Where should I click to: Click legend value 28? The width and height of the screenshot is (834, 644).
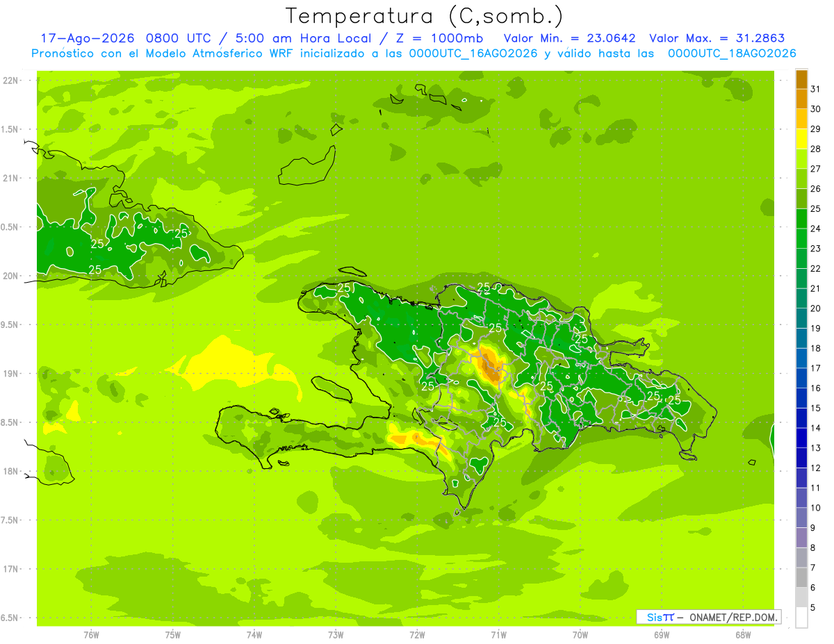pyautogui.click(x=816, y=149)
